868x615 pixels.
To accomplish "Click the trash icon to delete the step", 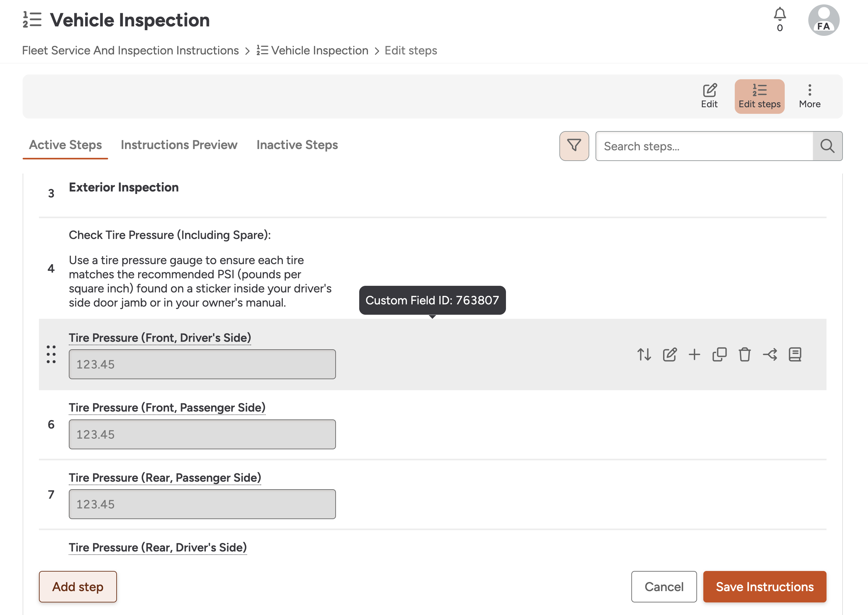I will (744, 354).
